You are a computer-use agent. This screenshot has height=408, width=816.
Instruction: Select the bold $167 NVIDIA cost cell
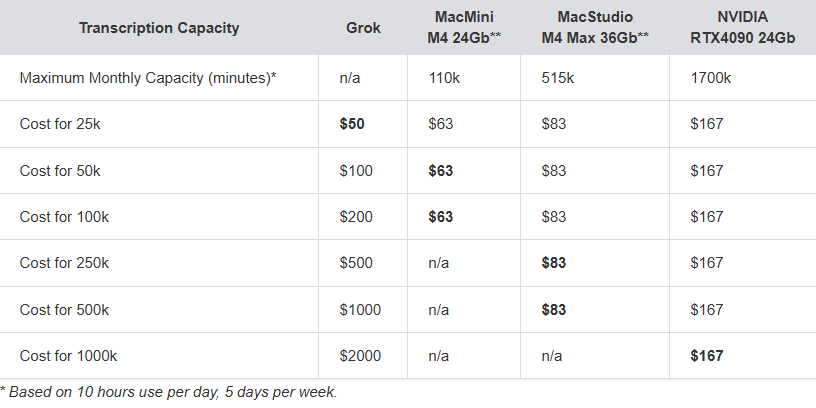point(707,356)
